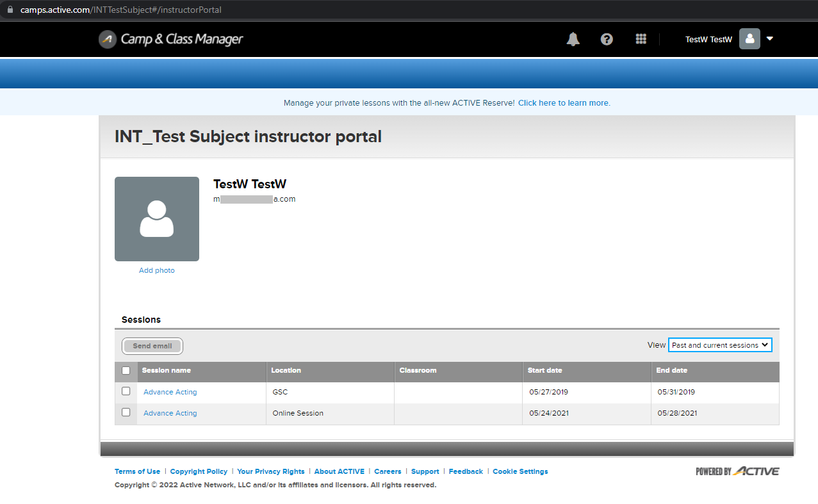Check the box for the GSC session

pyautogui.click(x=126, y=391)
